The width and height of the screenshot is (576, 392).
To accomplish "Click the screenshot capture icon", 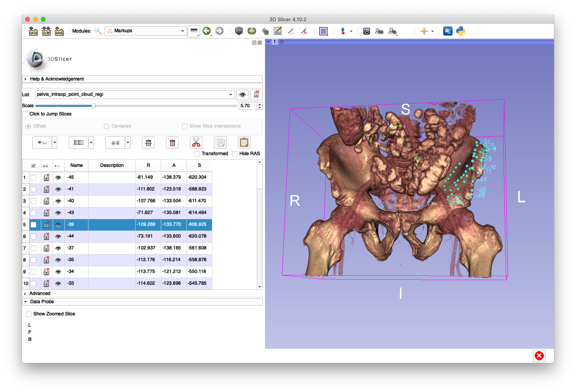I will coord(366,31).
